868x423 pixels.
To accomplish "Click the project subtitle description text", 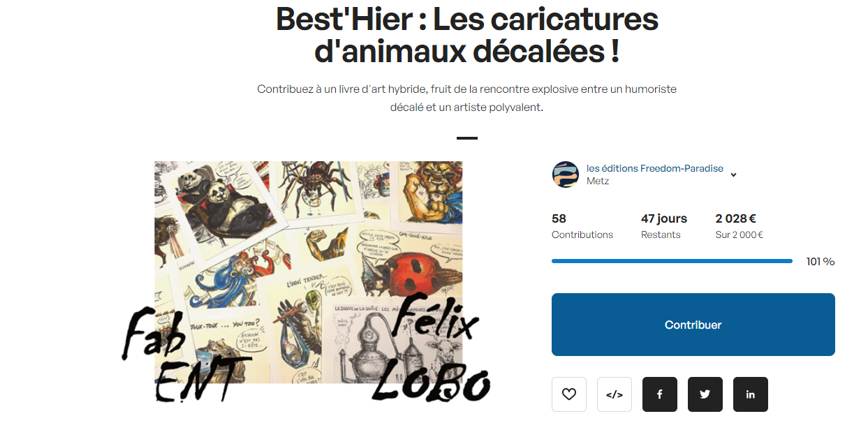I will (467, 98).
